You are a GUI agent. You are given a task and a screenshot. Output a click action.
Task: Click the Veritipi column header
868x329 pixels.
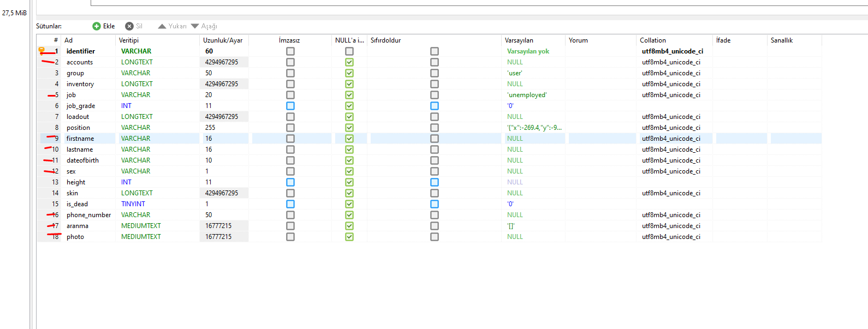[129, 40]
